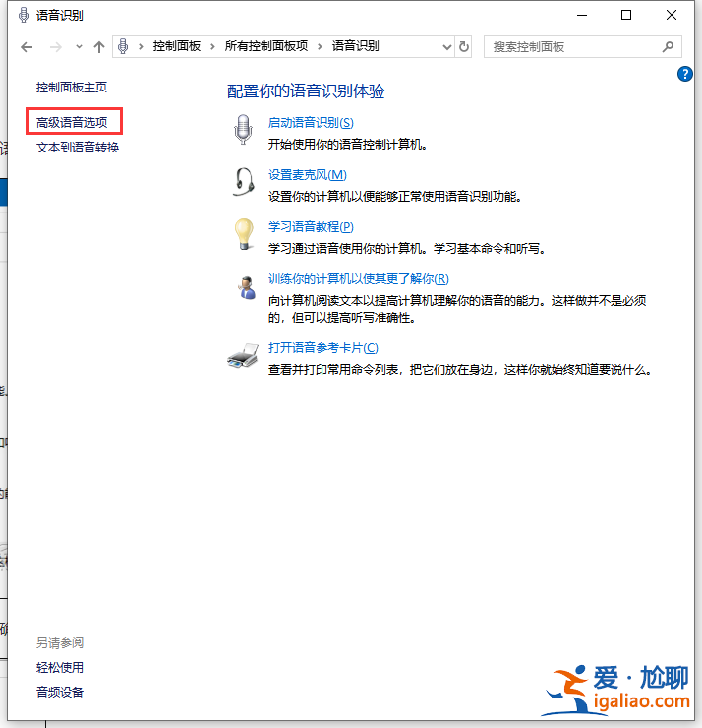Click the 语音识别 breadcrumb
Screen dimensions: 702x728
pyautogui.click(x=355, y=46)
